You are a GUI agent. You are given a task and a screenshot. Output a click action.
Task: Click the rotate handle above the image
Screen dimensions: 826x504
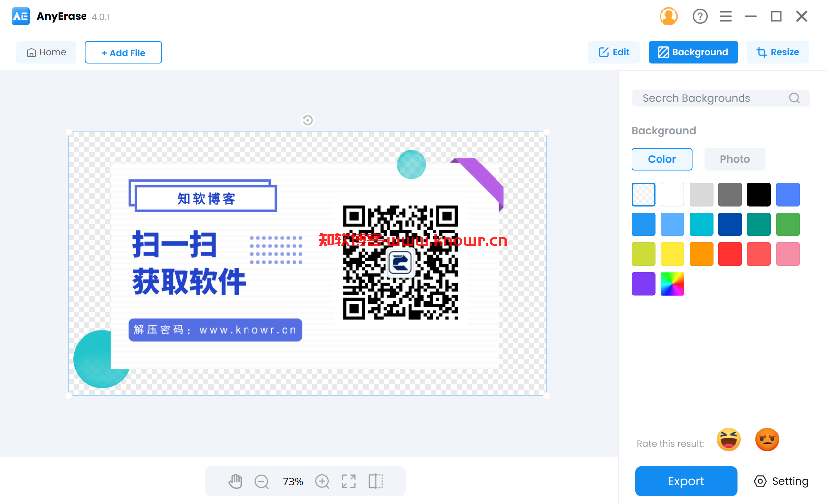pos(308,120)
